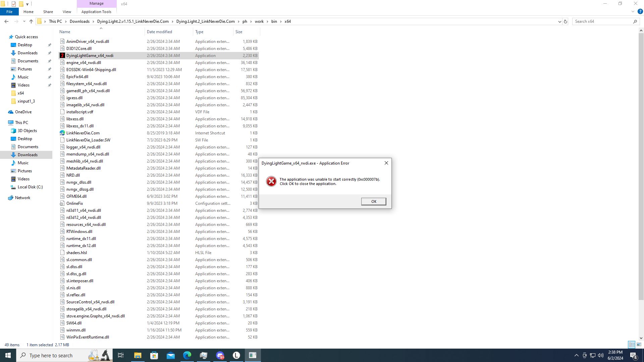This screenshot has width=644, height=362.
Task: Click the LinkNeverDie.Com shortcut icon
Action: [62, 133]
